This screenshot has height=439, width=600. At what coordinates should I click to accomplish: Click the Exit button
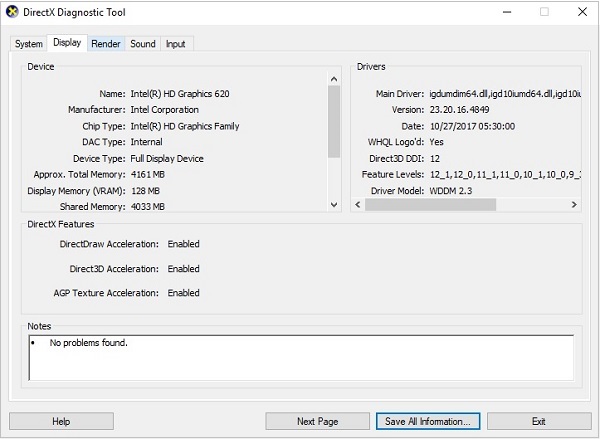tap(539, 421)
